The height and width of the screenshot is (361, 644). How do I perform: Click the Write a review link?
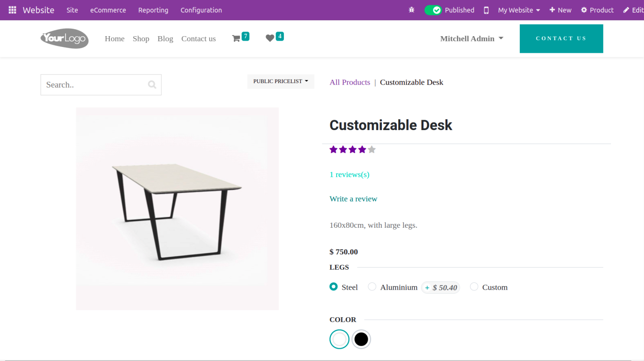tap(353, 199)
